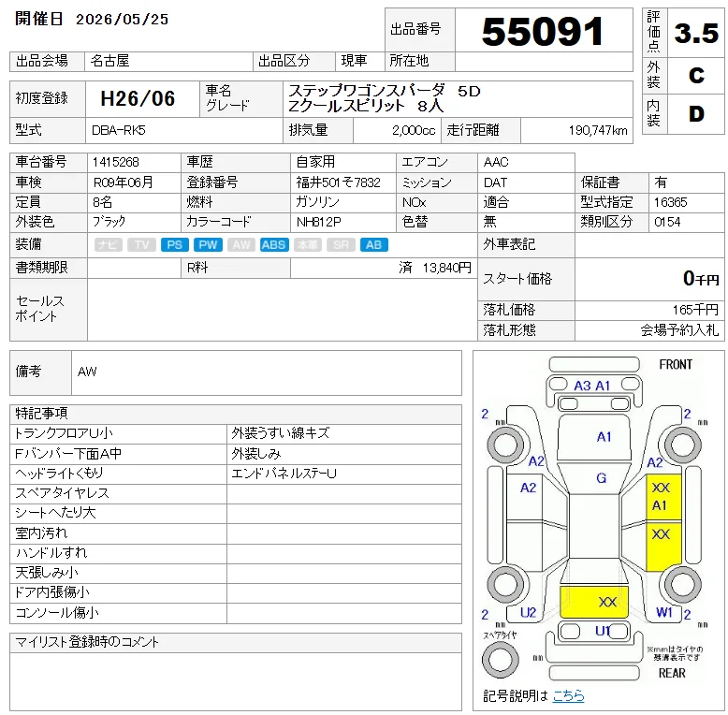Click the note Fバンパー下面A中

pos(67,453)
